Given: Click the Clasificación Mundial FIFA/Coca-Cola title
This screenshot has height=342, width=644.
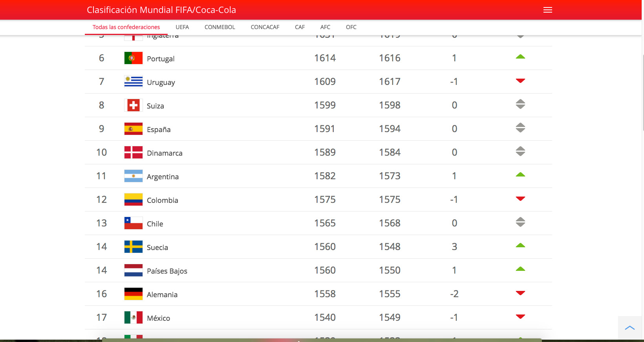Looking at the screenshot, I should click(x=161, y=10).
